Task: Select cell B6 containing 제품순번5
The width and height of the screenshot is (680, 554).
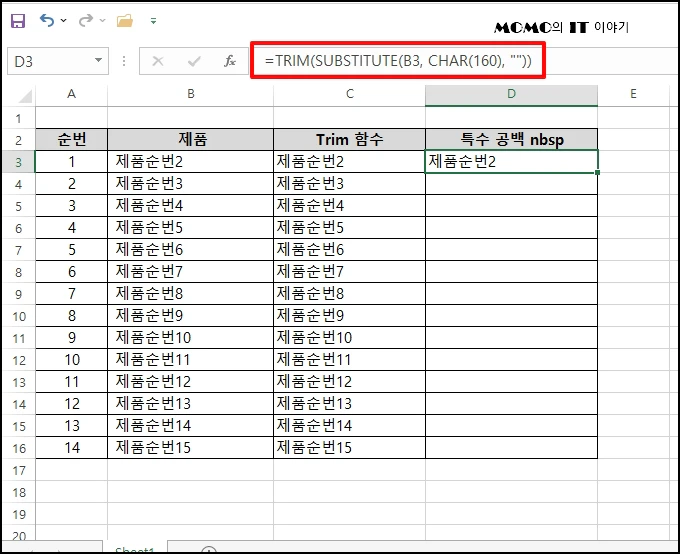Action: point(190,228)
